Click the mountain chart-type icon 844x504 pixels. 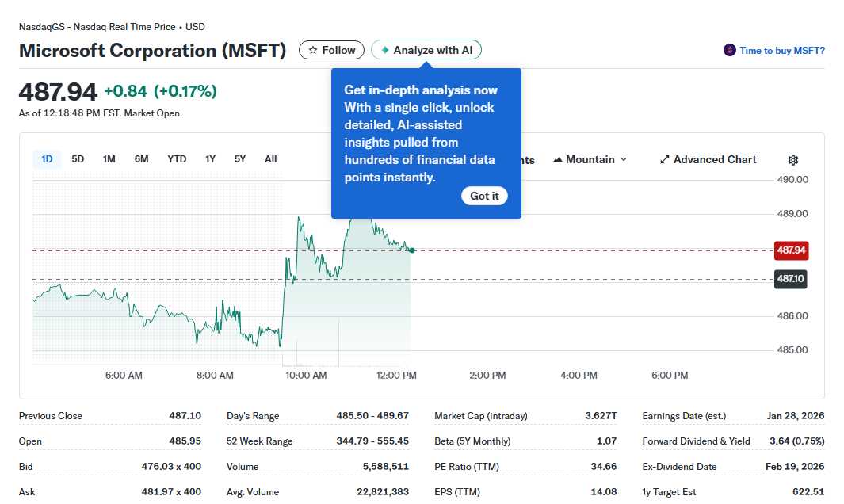(557, 159)
